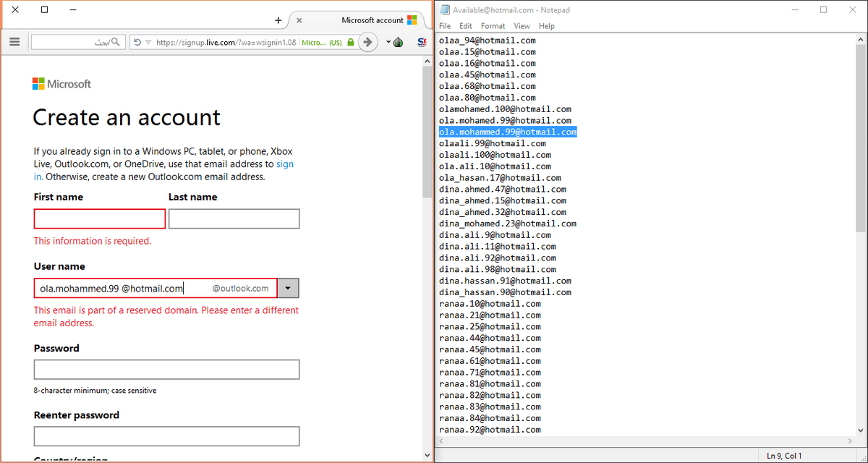The image size is (868, 463).
Task: Open Notepad's Format menu
Action: (493, 26)
